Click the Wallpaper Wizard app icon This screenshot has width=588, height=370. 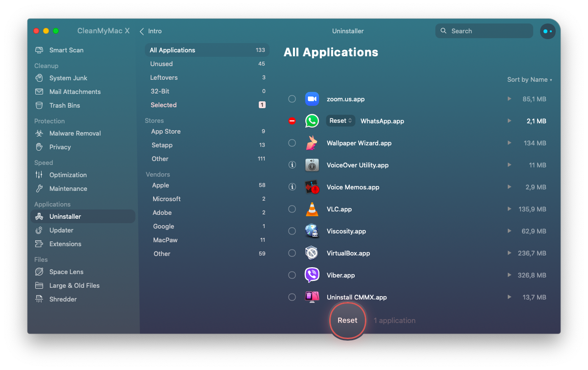(x=312, y=143)
